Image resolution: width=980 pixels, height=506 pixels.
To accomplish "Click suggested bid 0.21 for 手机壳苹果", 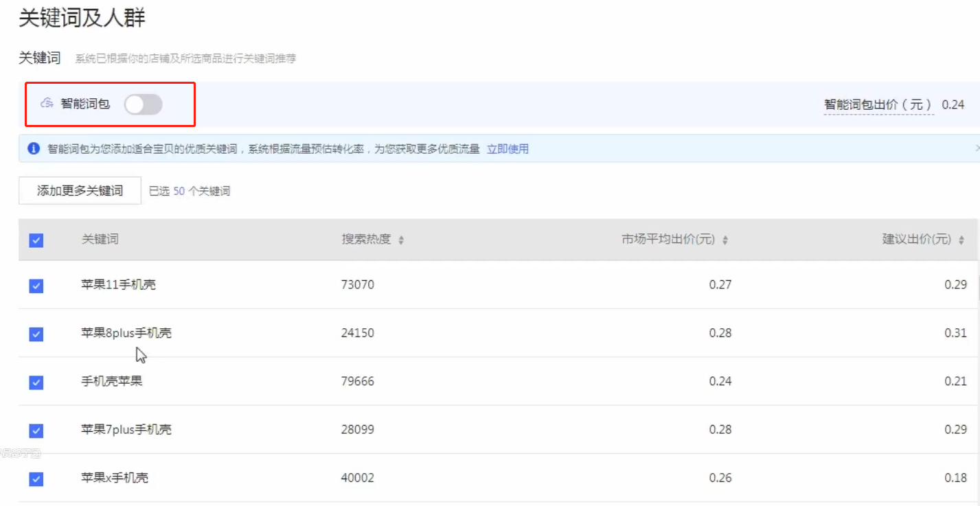I will [955, 381].
